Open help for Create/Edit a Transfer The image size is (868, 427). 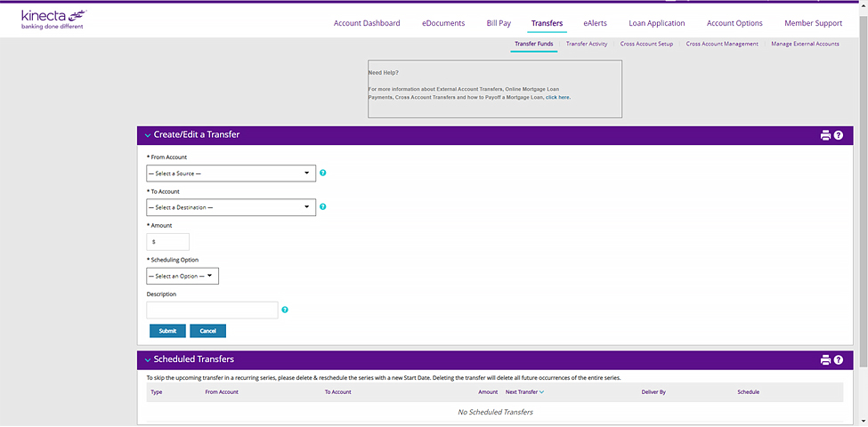838,135
